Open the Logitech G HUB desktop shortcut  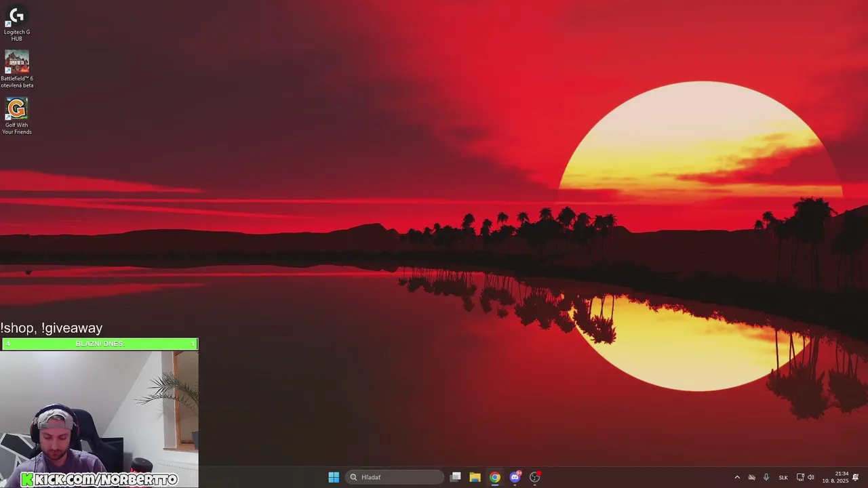pyautogui.click(x=16, y=24)
